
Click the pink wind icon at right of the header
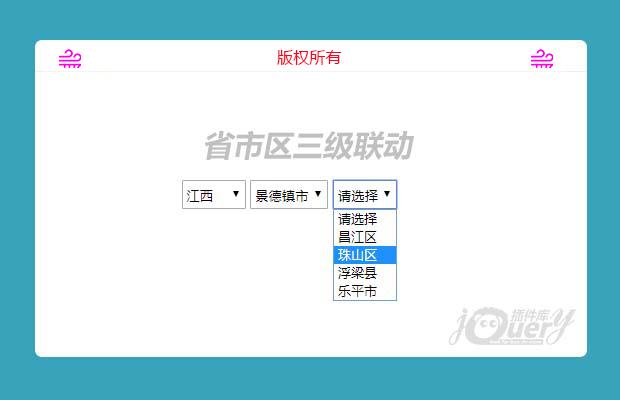click(542, 58)
